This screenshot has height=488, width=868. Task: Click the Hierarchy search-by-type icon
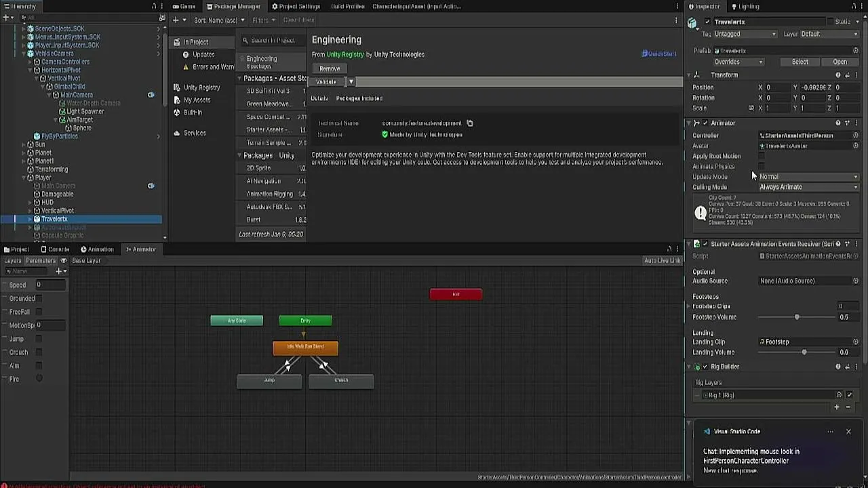(161, 18)
